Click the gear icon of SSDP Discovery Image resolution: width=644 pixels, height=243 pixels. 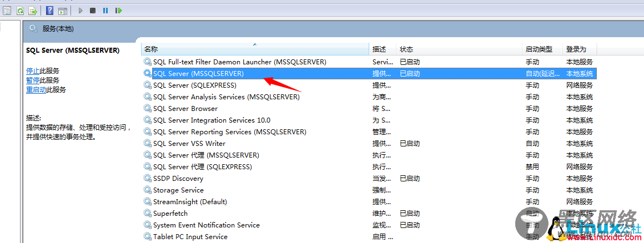click(x=147, y=178)
